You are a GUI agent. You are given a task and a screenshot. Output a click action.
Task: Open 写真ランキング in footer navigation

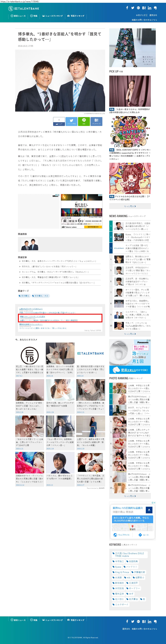76,620
